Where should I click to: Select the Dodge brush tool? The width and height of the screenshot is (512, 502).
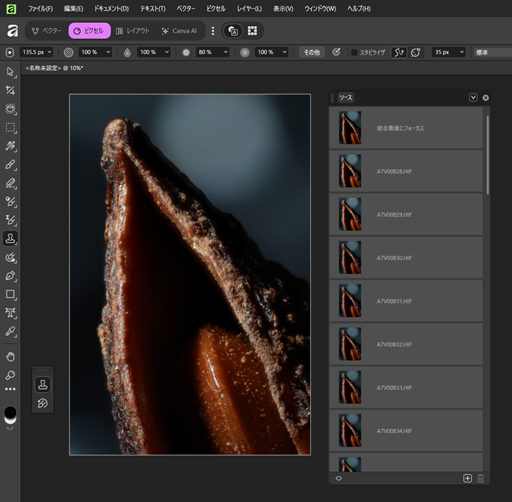(10, 202)
